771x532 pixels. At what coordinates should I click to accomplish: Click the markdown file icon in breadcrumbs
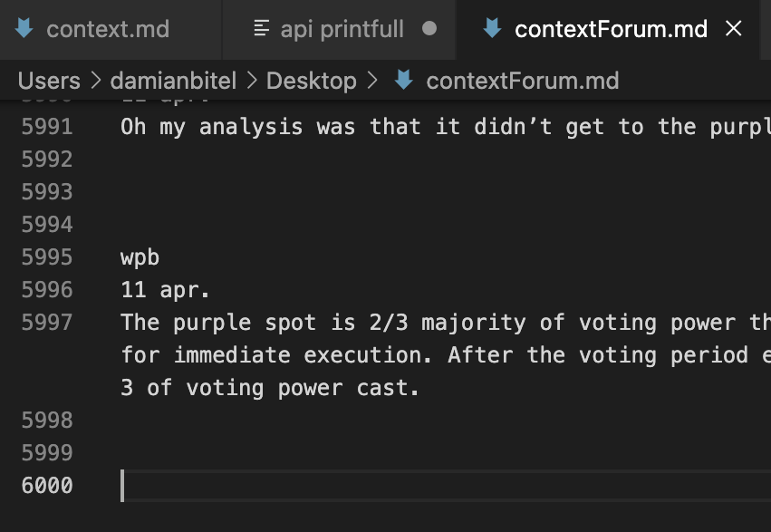(x=404, y=81)
